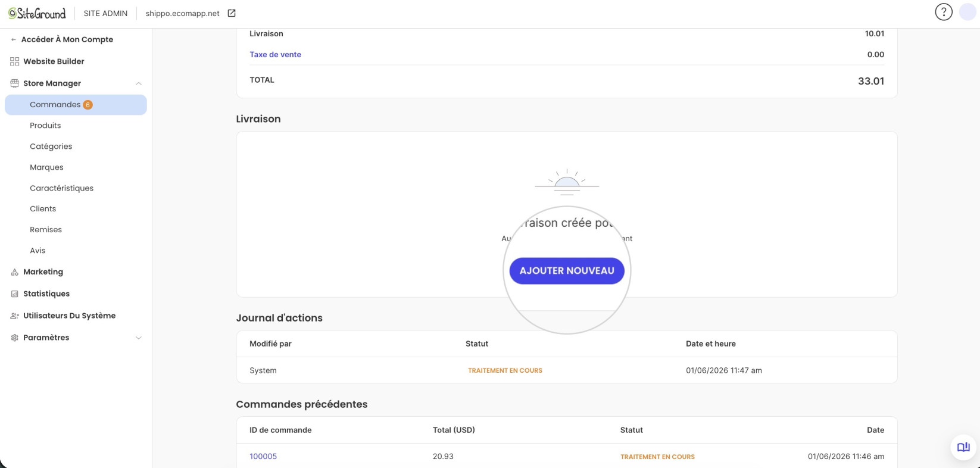980x468 pixels.
Task: Click System in Journal d'actions row
Action: 263,370
